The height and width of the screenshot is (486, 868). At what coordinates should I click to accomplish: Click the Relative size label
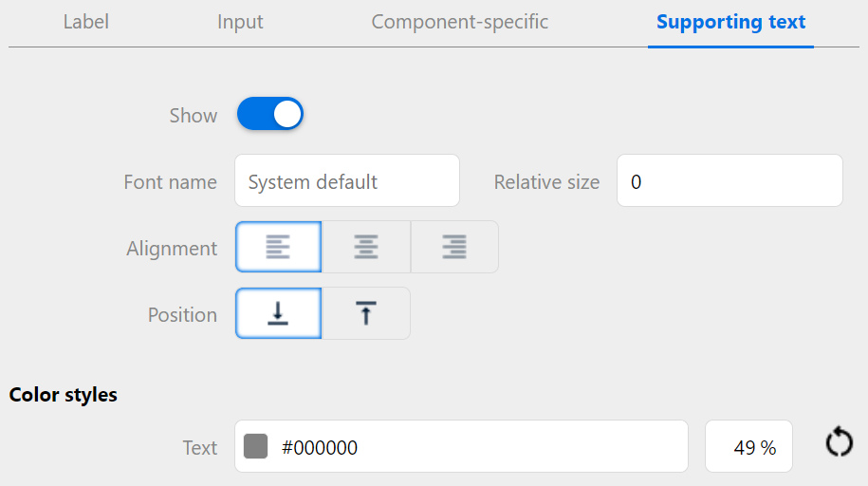point(546,182)
